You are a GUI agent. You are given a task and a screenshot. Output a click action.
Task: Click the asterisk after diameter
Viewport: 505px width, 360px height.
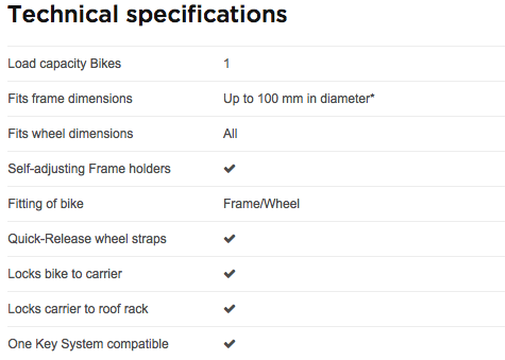click(x=373, y=96)
